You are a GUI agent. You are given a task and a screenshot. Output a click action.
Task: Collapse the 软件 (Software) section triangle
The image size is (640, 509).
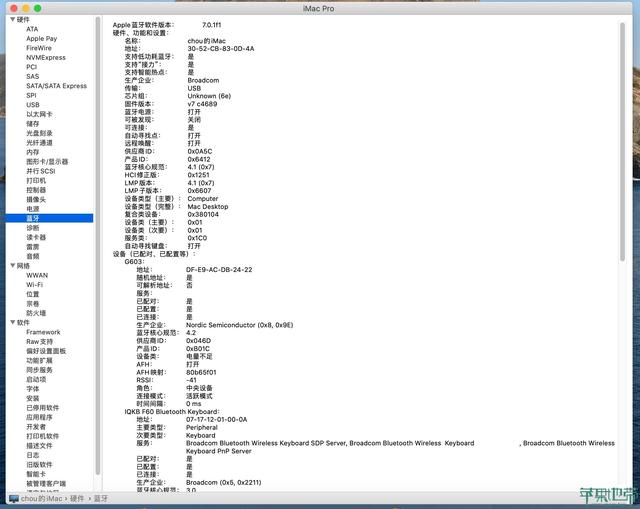(x=13, y=322)
